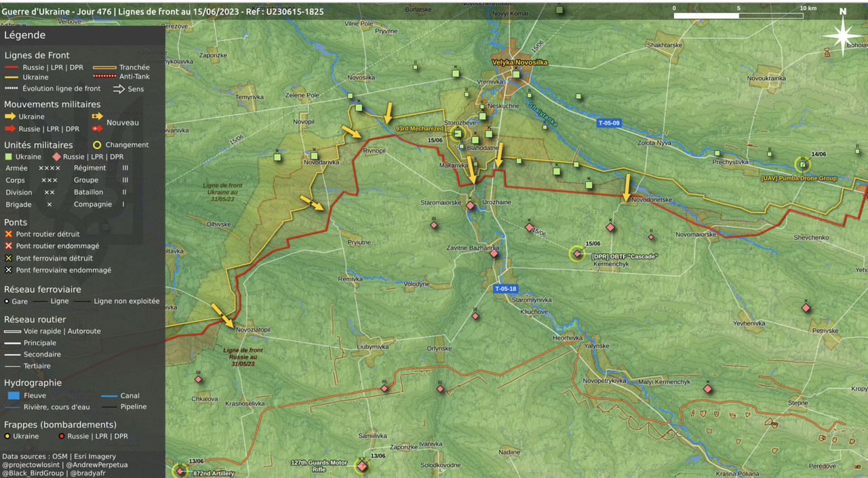Click the "Hydrographie" legend heading
The height and width of the screenshot is (478, 868).
click(33, 383)
